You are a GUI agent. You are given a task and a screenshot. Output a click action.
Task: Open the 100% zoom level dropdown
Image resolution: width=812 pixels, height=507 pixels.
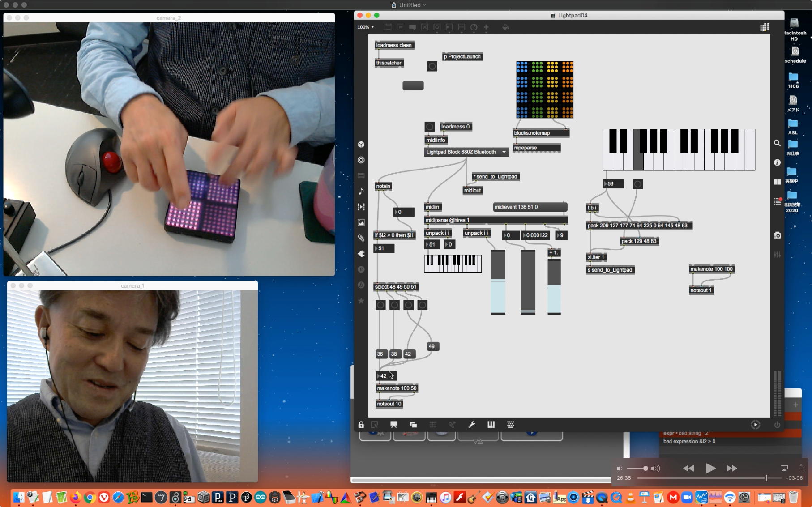365,27
